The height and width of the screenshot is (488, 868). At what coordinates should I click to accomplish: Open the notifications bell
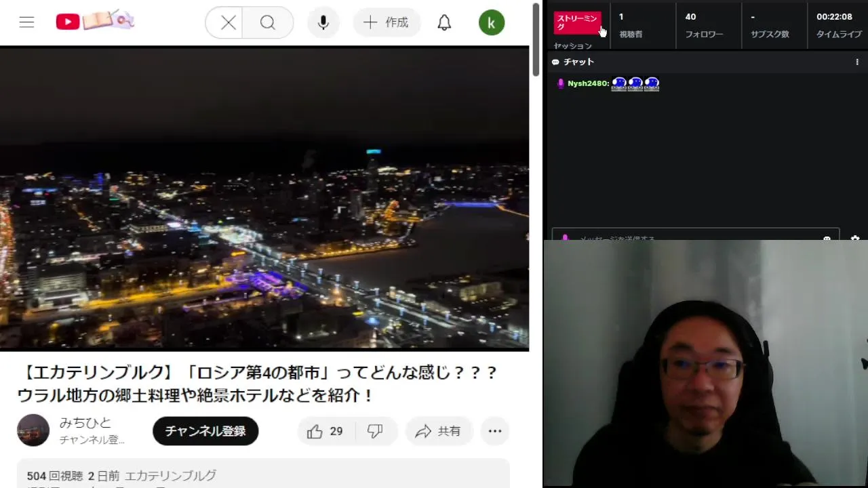444,23
